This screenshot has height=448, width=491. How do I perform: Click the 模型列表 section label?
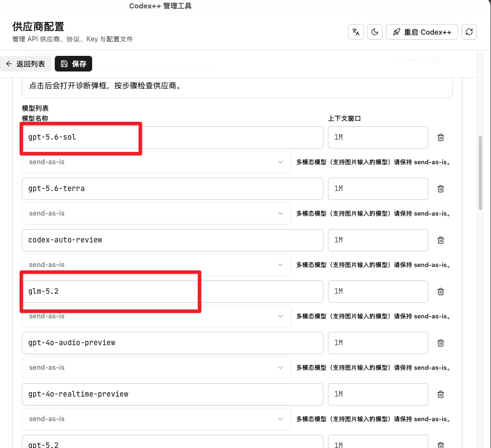[35, 108]
